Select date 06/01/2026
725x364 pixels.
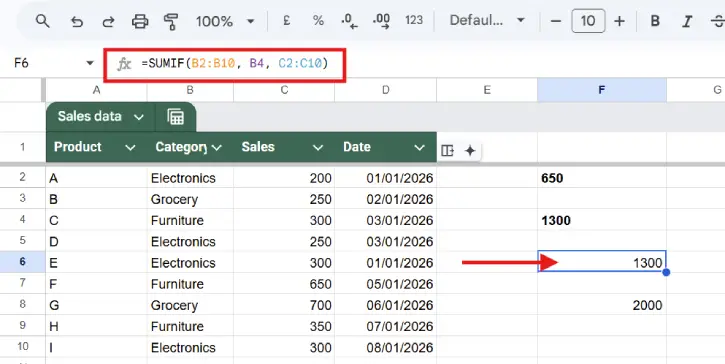click(385, 305)
